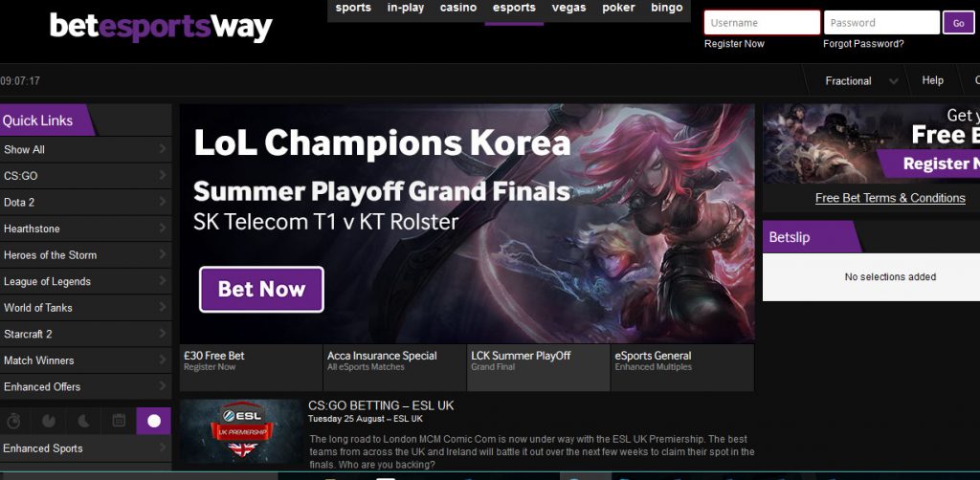Open Free Bet Terms & Conditions link

click(x=890, y=198)
